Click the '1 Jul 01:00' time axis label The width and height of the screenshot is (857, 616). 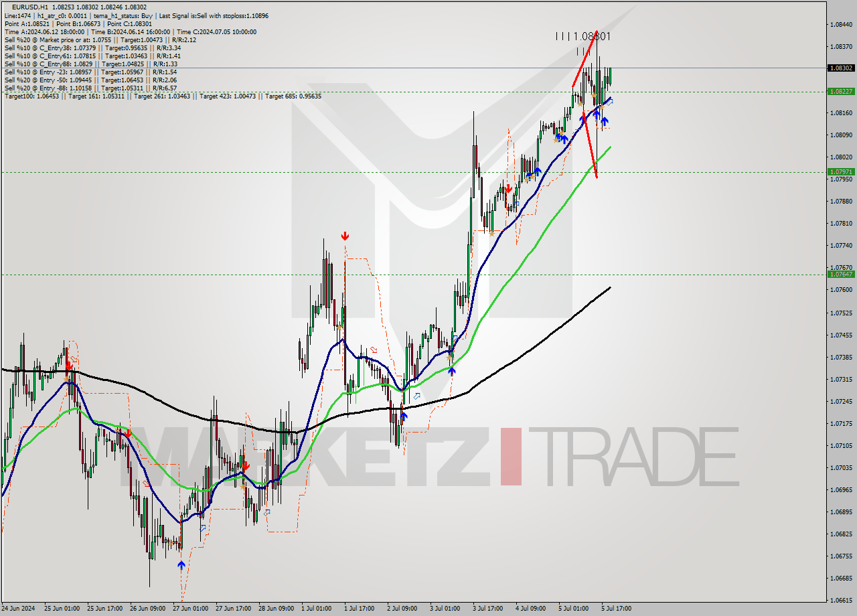[x=317, y=609]
